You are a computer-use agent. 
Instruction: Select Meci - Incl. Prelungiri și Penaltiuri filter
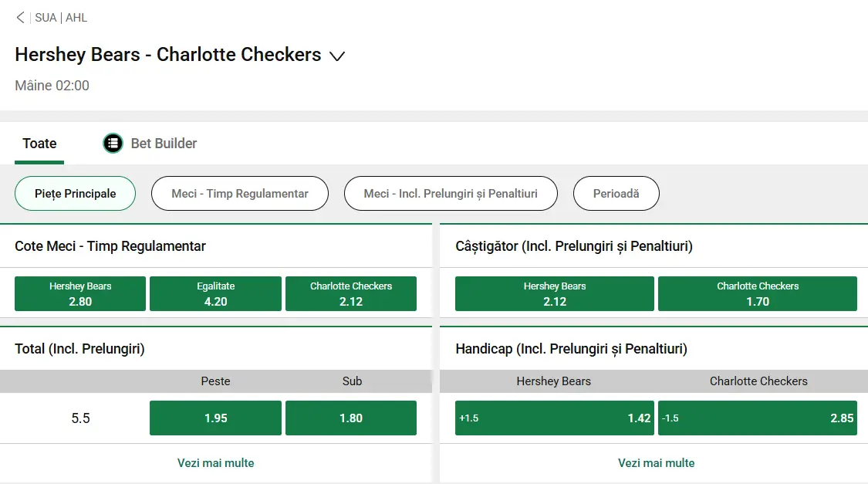451,193
